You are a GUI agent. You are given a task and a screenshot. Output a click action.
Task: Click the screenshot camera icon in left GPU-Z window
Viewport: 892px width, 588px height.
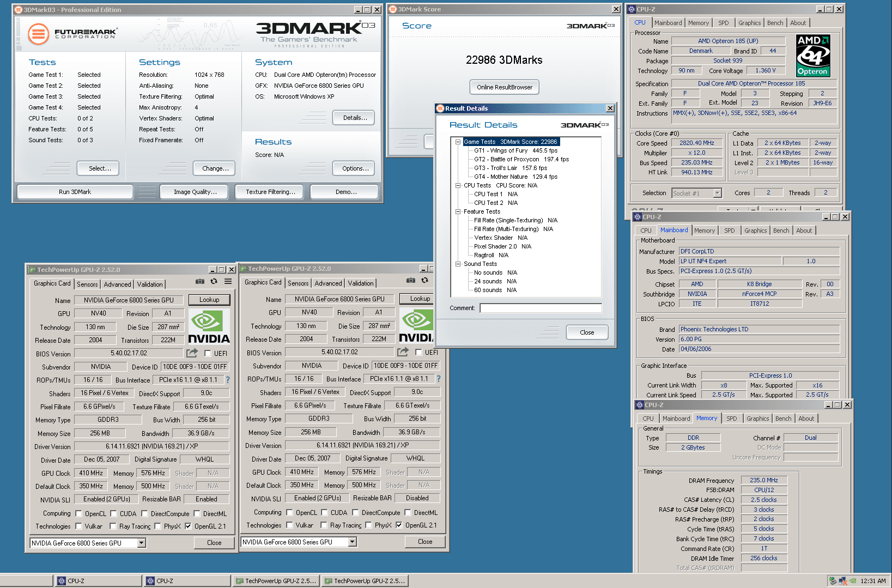click(x=200, y=282)
